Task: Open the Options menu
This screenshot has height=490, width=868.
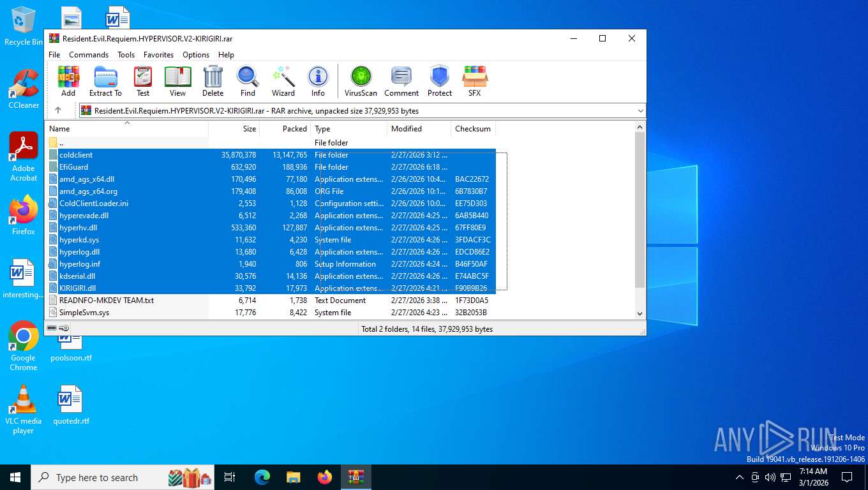Action: [196, 55]
